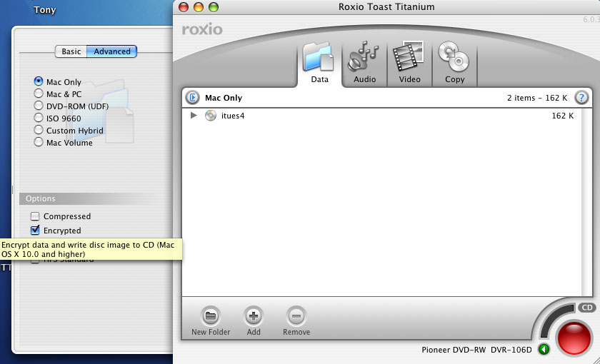This screenshot has height=364, width=600.
Task: Pick the Custom Hybrid option
Action: [x=39, y=130]
